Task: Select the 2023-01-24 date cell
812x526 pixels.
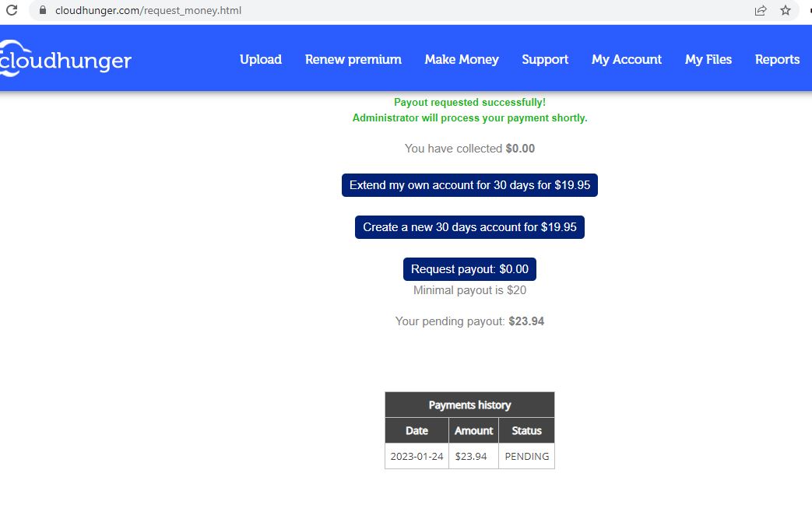Action: (x=417, y=456)
